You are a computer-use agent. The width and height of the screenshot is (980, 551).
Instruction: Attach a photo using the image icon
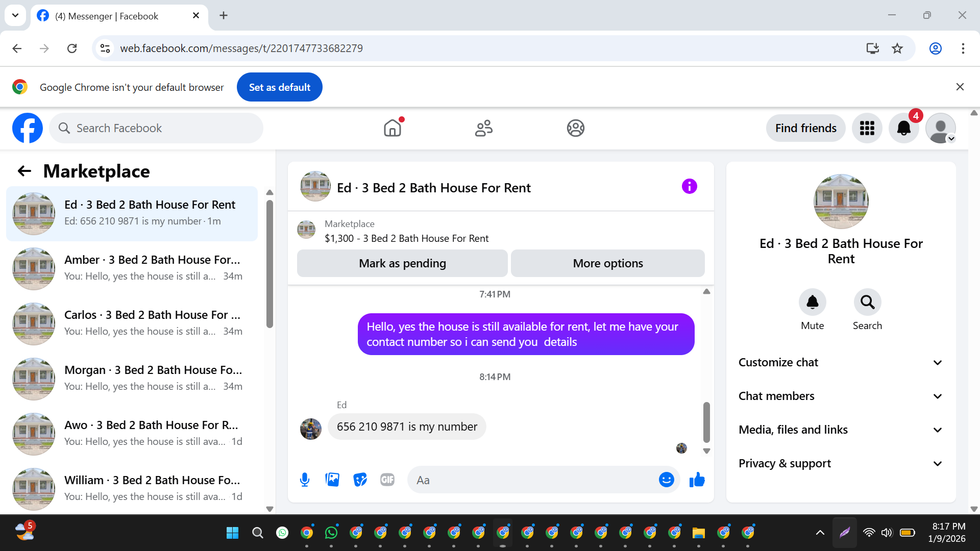pos(332,480)
